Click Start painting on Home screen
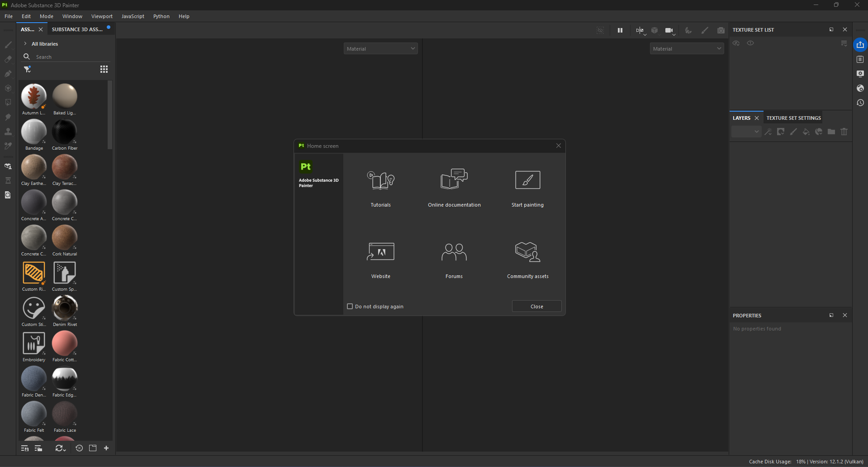 tap(527, 188)
